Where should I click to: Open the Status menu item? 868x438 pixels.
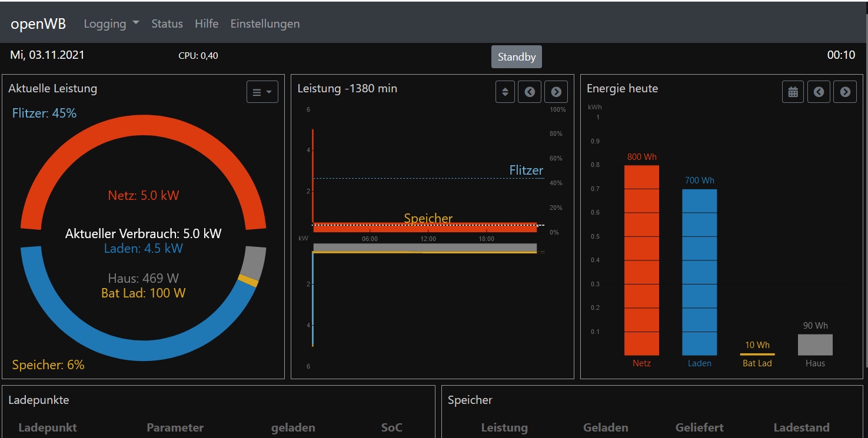pyautogui.click(x=167, y=24)
